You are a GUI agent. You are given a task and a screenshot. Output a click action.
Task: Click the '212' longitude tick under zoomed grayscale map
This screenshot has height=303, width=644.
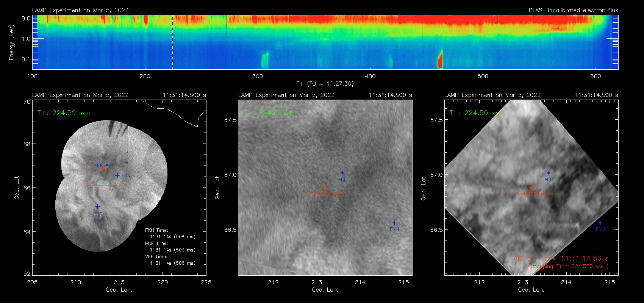click(273, 282)
